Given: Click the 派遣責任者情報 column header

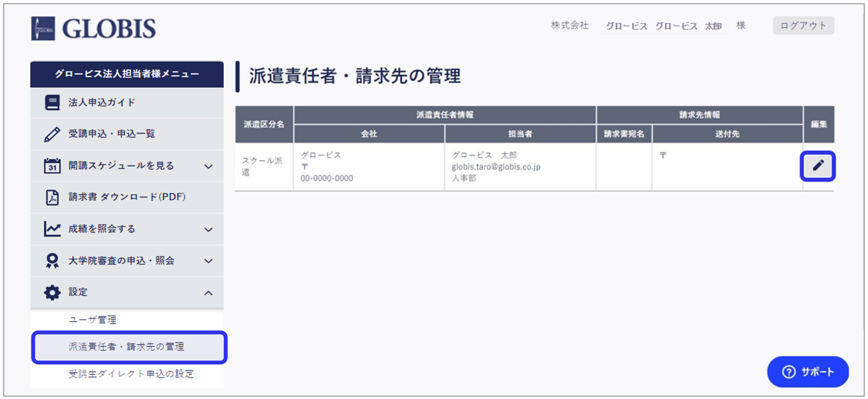Looking at the screenshot, I should [x=445, y=115].
